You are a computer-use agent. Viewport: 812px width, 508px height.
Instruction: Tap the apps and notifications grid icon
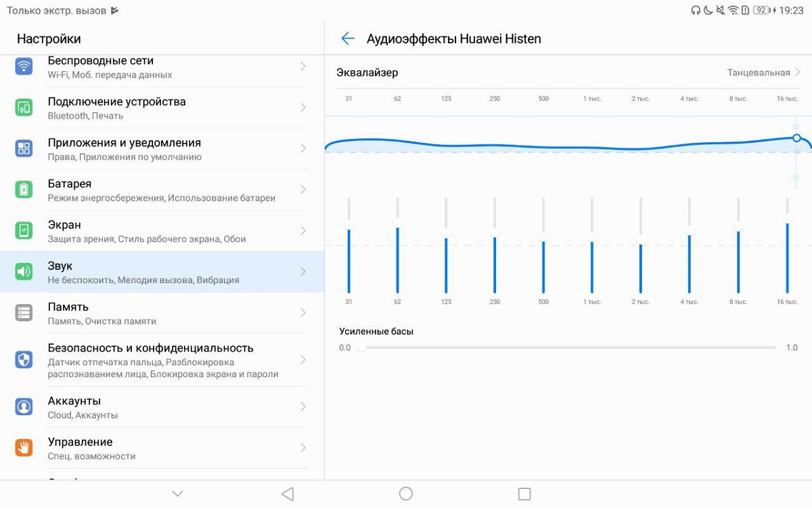click(24, 148)
